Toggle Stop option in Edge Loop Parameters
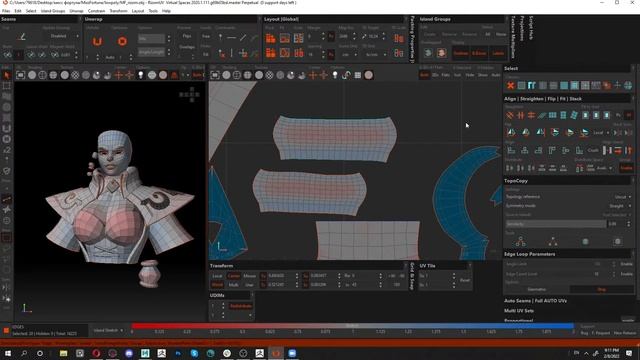Viewport: 640px width, 360px height. point(602,289)
